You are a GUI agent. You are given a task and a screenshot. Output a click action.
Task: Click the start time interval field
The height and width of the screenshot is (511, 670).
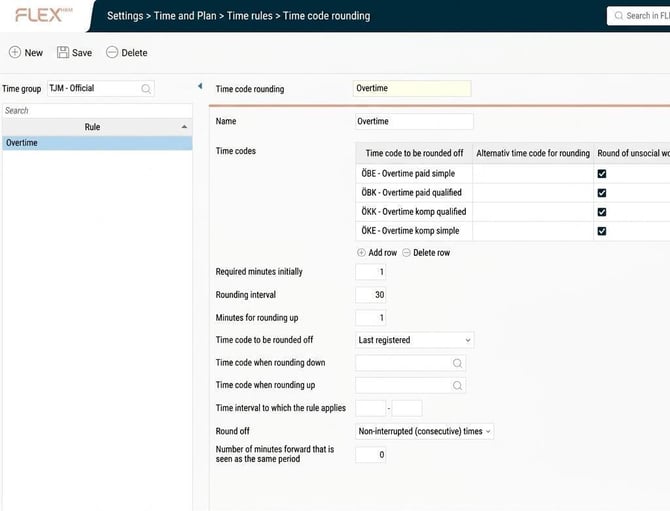pos(370,408)
